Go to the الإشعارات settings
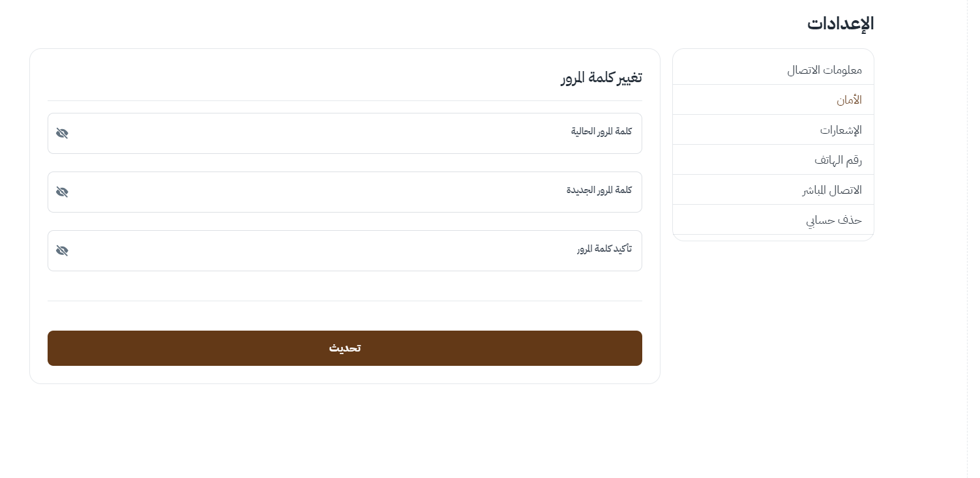 [840, 130]
